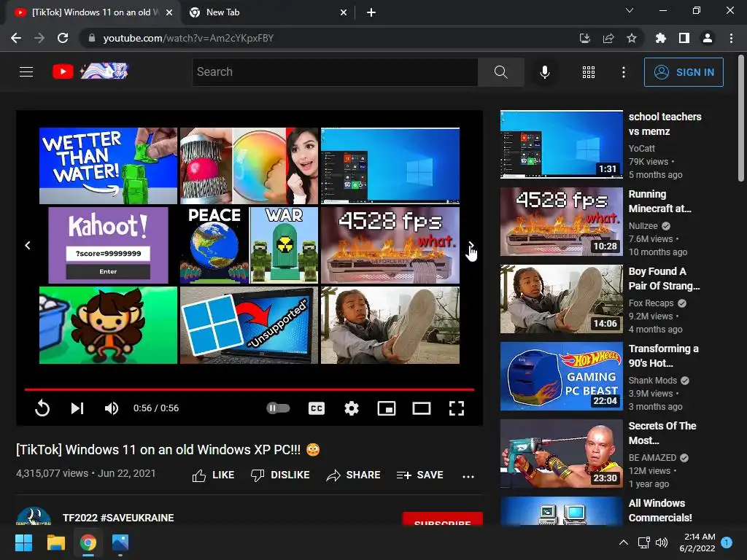Show hidden system tray icons chevron

[x=623, y=542]
